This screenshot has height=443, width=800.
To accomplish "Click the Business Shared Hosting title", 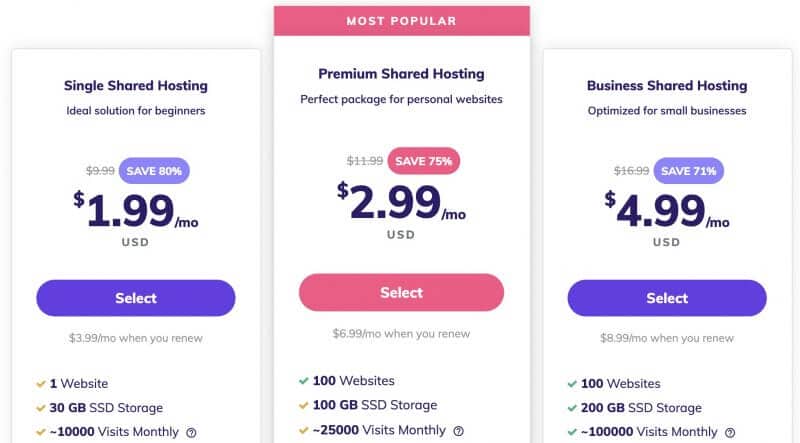I will (x=667, y=86).
